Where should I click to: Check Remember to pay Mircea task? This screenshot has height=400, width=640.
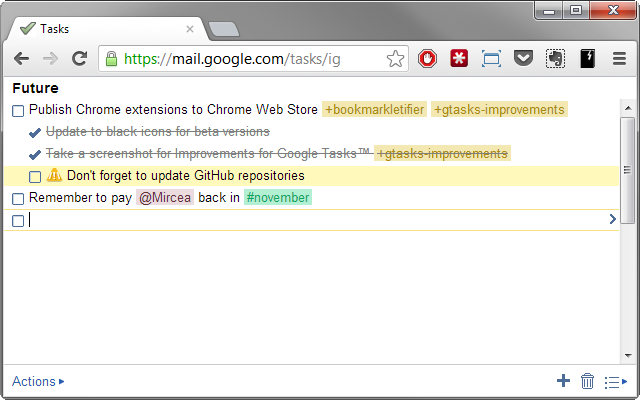pyautogui.click(x=18, y=199)
